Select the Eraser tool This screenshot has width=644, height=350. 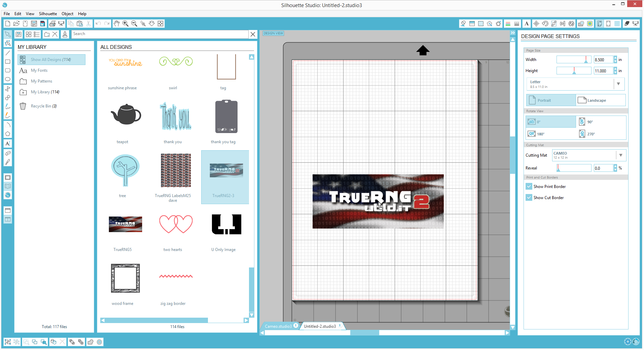pos(8,153)
